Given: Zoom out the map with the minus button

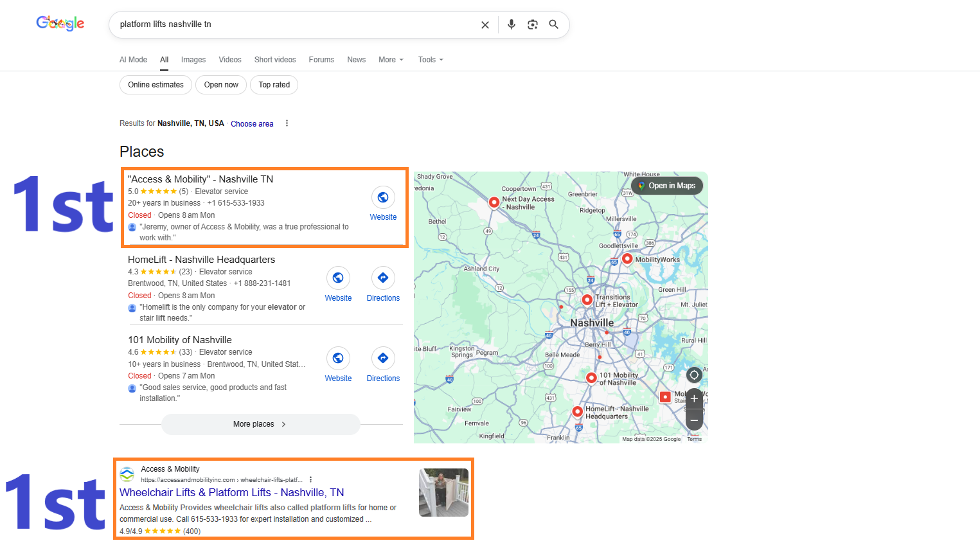Looking at the screenshot, I should point(694,420).
